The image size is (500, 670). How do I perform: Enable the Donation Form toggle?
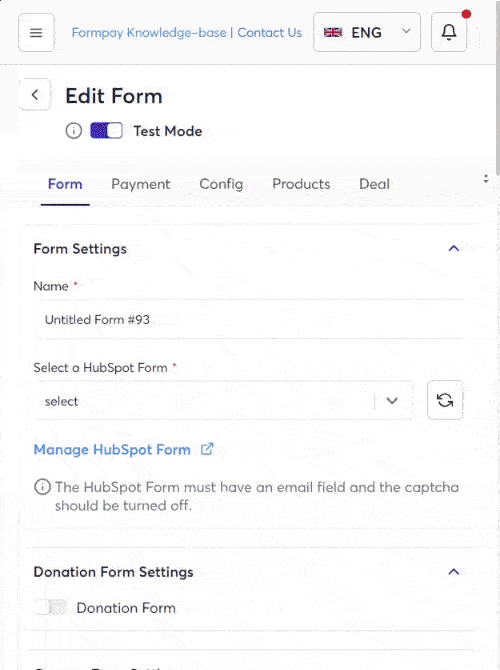(x=50, y=607)
